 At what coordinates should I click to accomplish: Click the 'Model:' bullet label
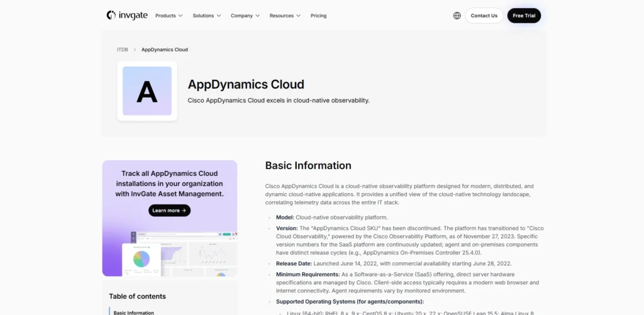point(285,218)
